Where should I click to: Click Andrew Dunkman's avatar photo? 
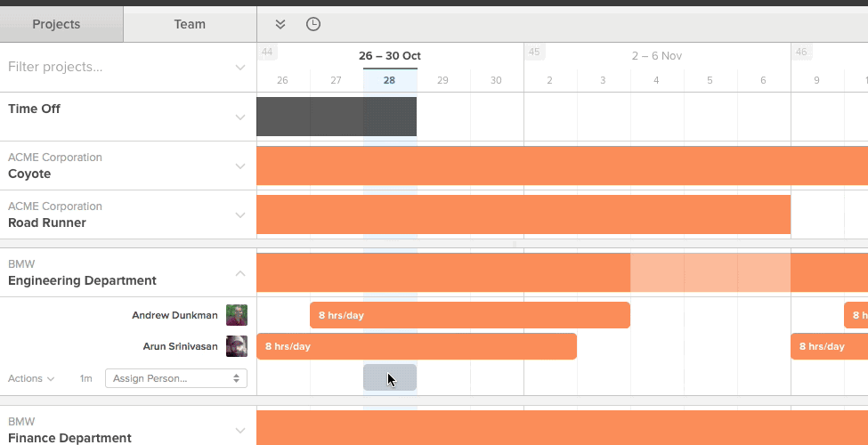pyautogui.click(x=236, y=315)
